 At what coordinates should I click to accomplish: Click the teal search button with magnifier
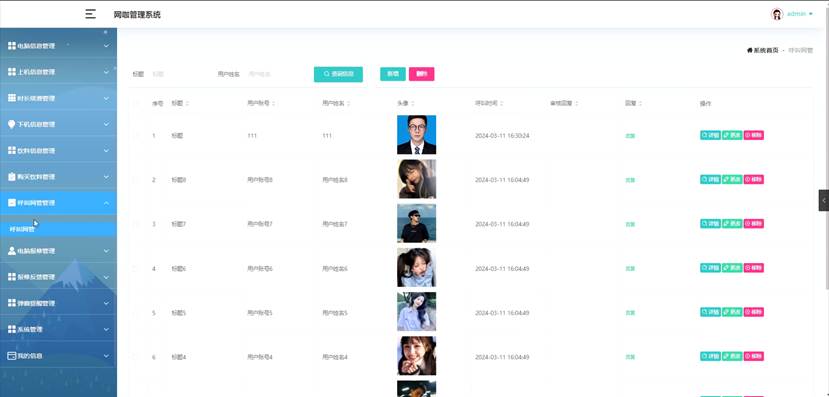pyautogui.click(x=338, y=74)
